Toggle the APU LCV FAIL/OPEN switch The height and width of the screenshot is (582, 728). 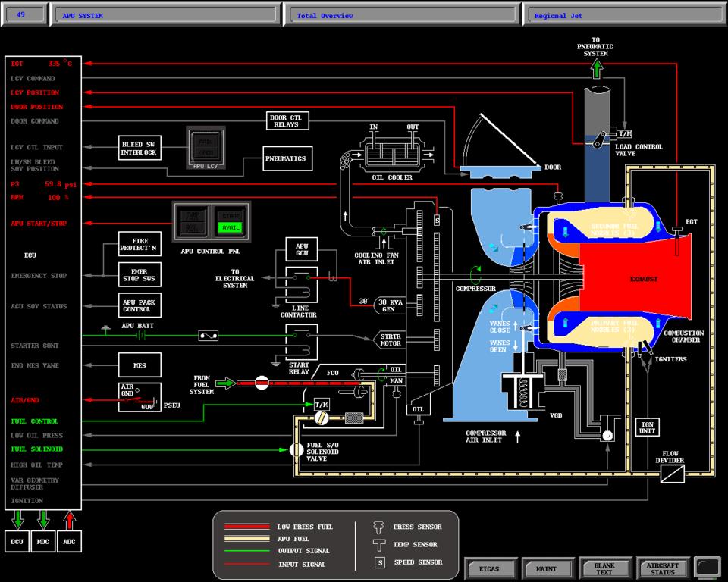[x=206, y=146]
